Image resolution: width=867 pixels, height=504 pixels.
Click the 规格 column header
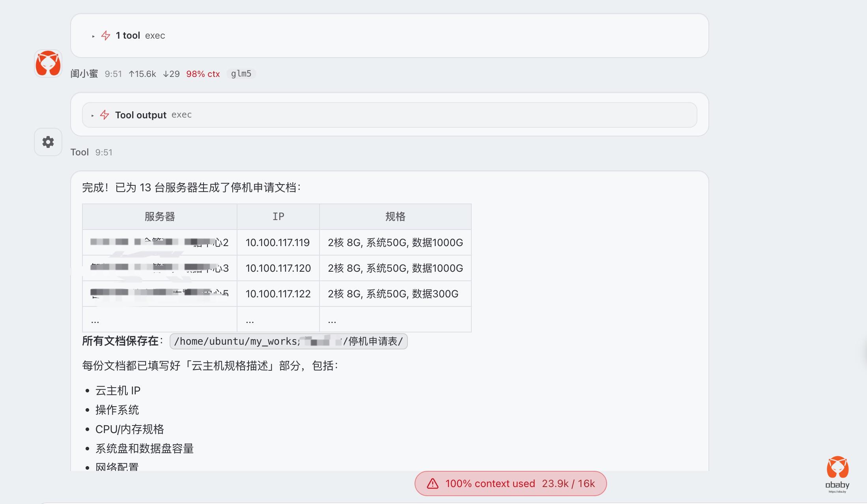(x=395, y=217)
